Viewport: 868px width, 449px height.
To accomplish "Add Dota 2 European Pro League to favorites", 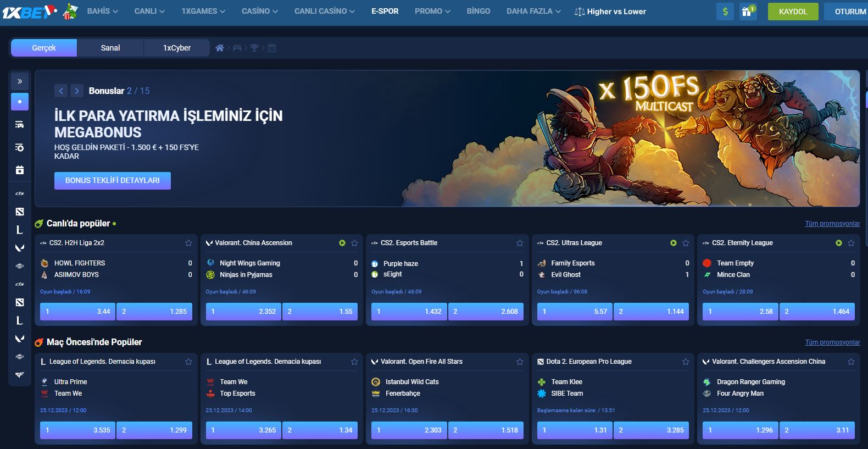I will tap(686, 362).
